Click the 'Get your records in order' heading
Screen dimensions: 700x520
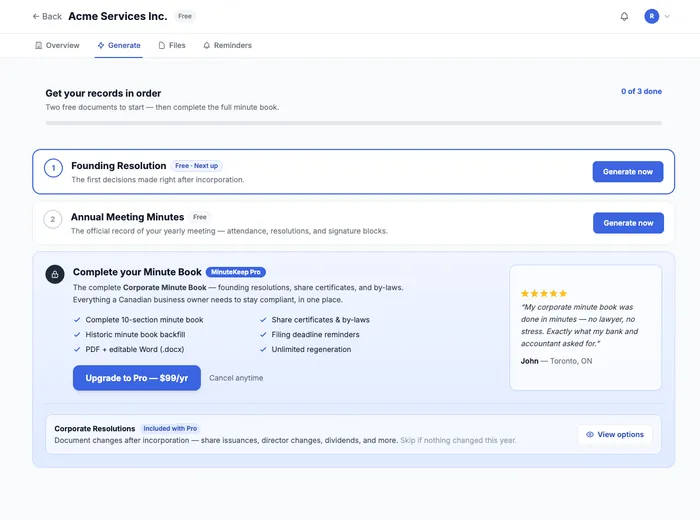pos(103,93)
